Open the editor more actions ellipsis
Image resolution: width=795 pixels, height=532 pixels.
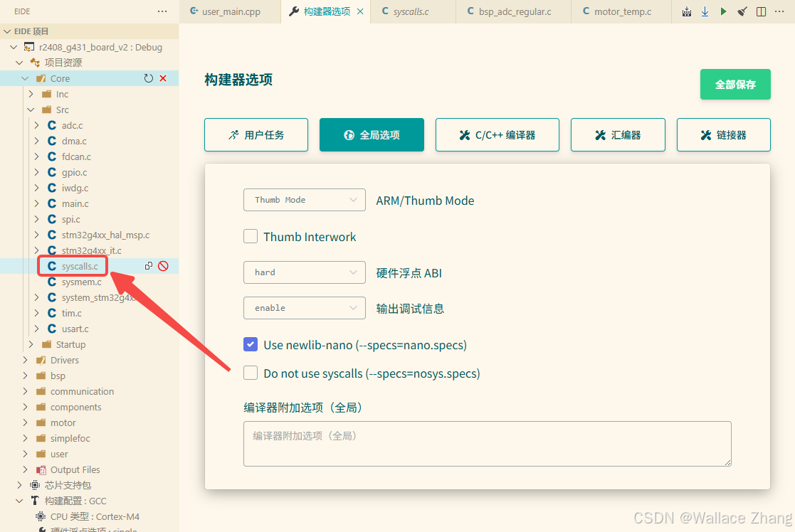[779, 11]
